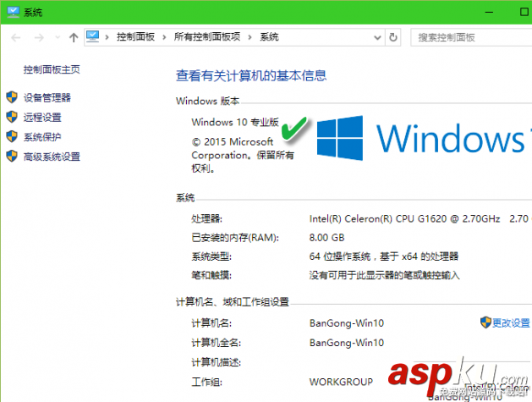Image resolution: width=532 pixels, height=402 pixels.
Task: Click the shield icon beside 远程设置
Action: (x=12, y=117)
